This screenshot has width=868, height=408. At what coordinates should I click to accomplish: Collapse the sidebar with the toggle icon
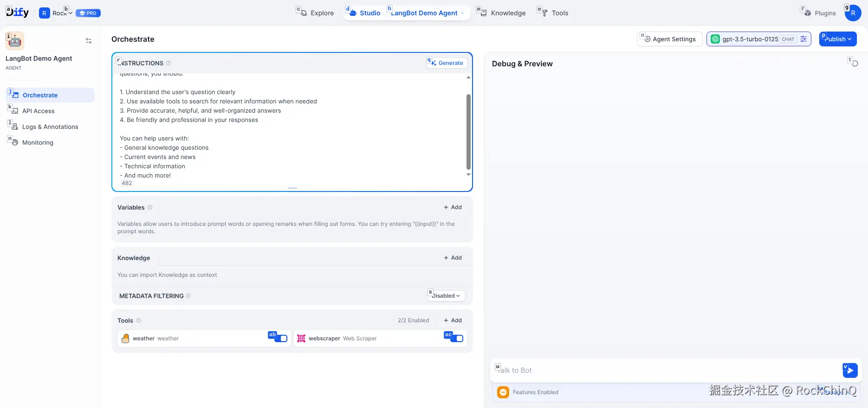tap(89, 41)
